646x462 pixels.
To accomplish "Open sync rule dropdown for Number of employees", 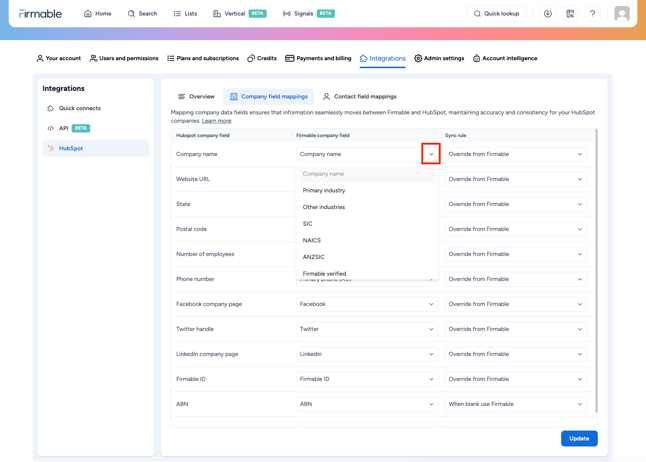I will pos(516,254).
